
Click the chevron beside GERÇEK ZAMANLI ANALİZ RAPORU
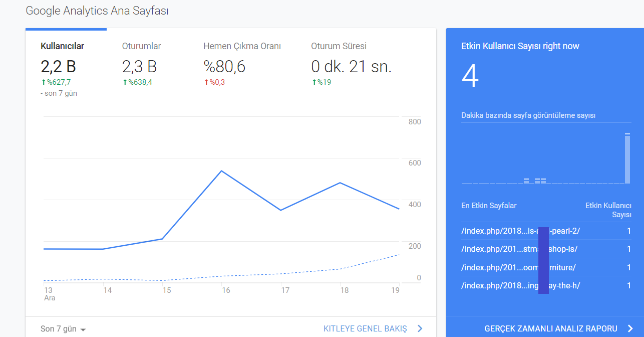pyautogui.click(x=630, y=329)
